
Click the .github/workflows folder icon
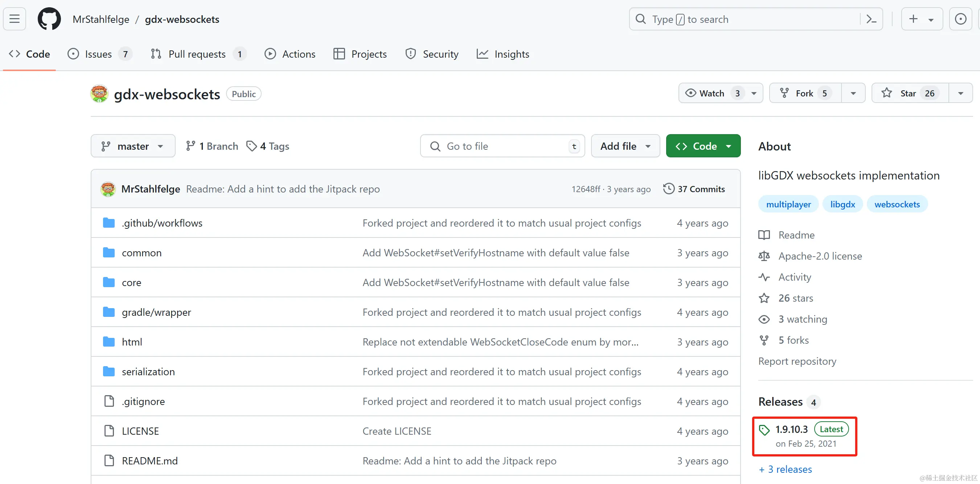coord(109,223)
